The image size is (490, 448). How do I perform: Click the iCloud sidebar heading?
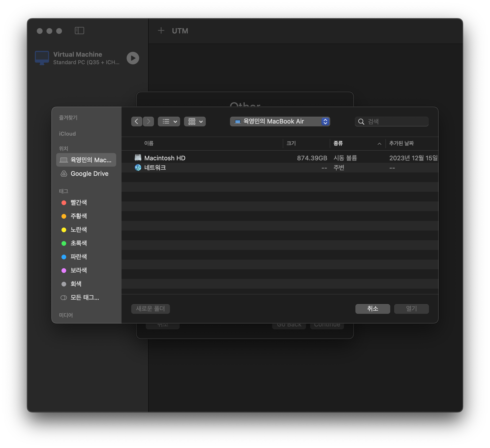(x=67, y=134)
